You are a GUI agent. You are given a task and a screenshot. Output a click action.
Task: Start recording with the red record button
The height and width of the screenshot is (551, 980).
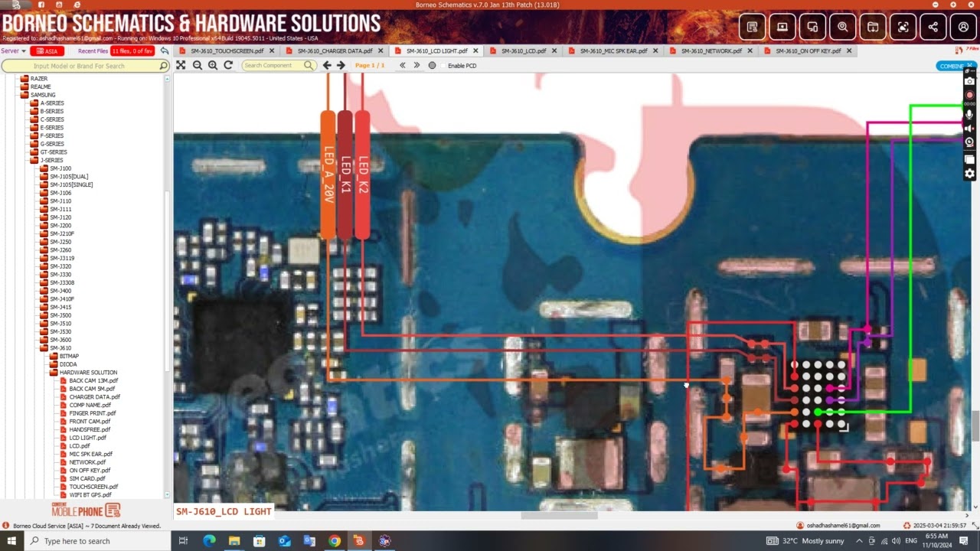click(969, 95)
